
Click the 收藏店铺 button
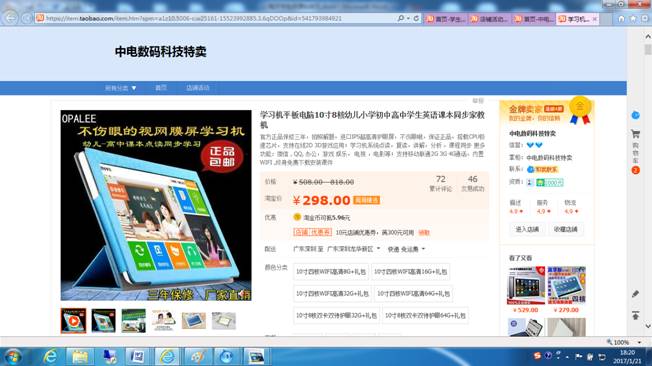(566, 229)
